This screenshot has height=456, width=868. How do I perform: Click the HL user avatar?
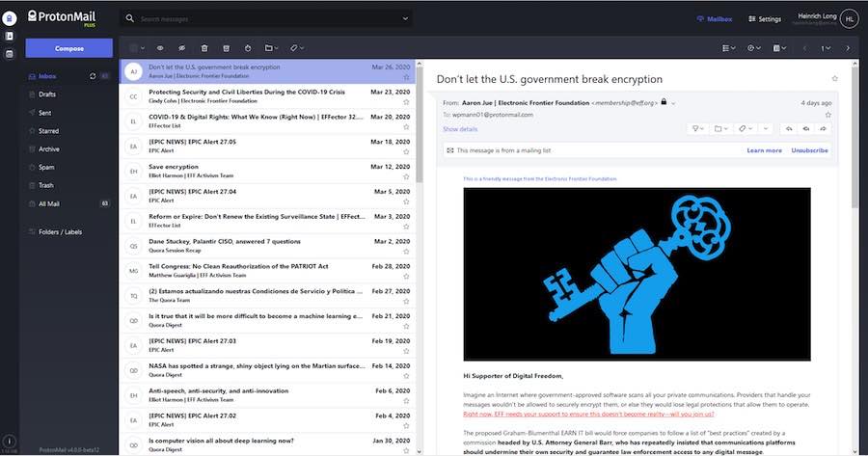pos(849,19)
